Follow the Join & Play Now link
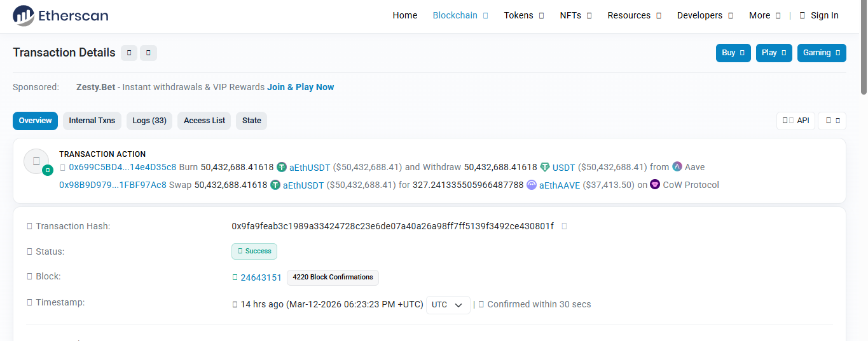Image resolution: width=868 pixels, height=341 pixels. (300, 87)
